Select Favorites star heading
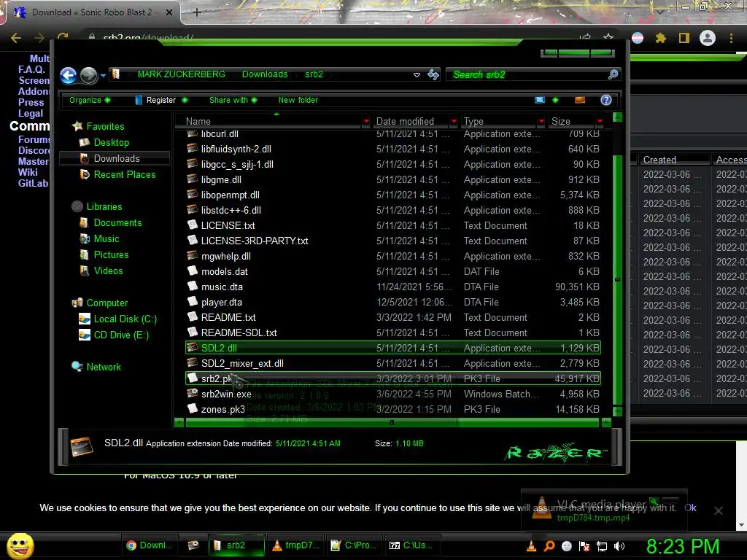This screenshot has height=560, width=747. pyautogui.click(x=98, y=126)
